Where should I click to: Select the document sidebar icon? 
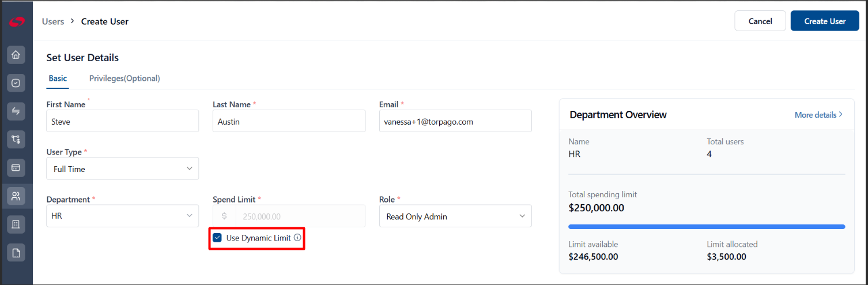(x=16, y=253)
